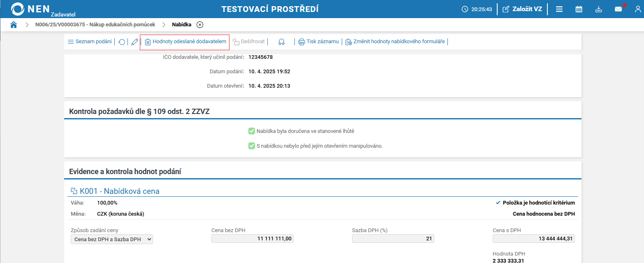The height and width of the screenshot is (263, 644).
Task: Open the user profile icon
Action: click(x=637, y=9)
